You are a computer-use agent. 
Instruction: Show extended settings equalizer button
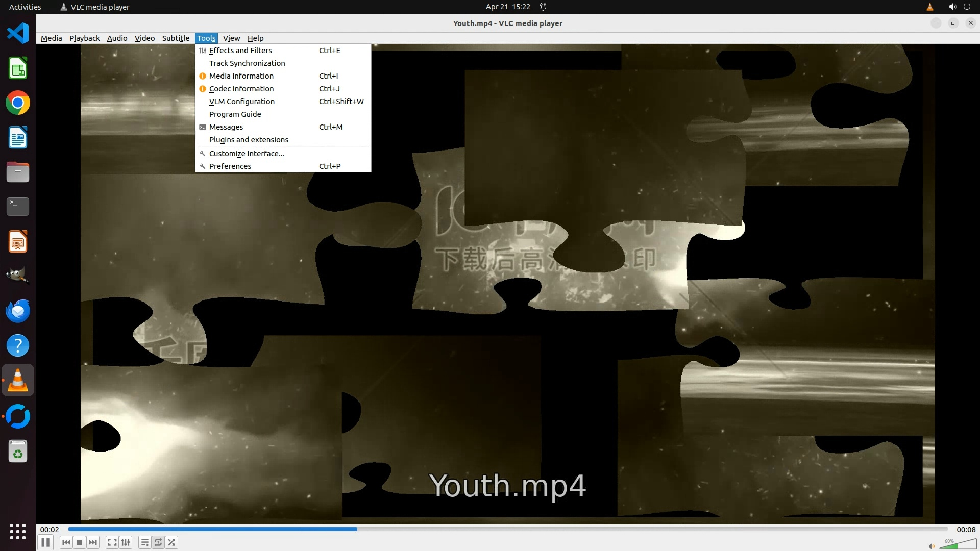click(126, 542)
